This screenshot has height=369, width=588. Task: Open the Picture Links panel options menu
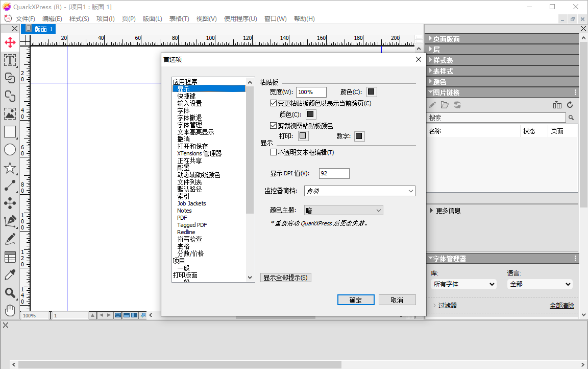[575, 93]
